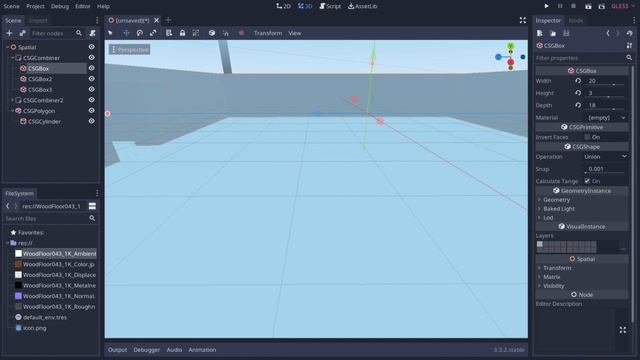Lock the selected object with padlock icon
Image resolution: width=640 pixels, height=360 pixels.
[182, 33]
